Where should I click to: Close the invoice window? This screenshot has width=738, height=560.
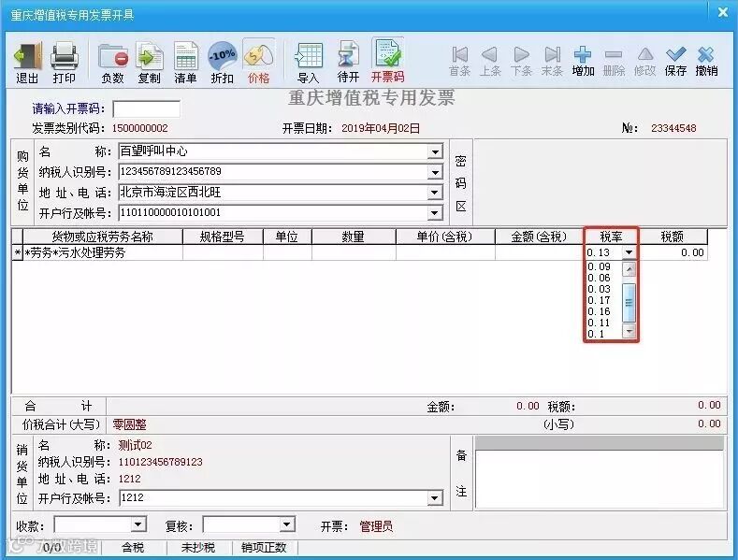coord(723,12)
